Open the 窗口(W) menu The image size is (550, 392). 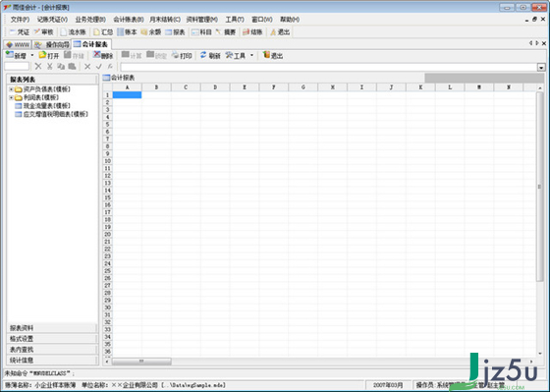(261, 20)
